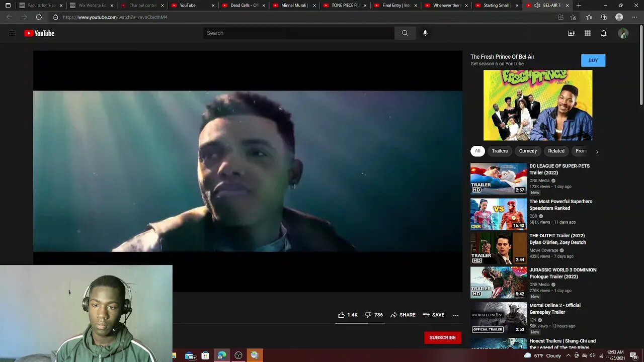644x362 pixels.
Task: Open the Mortal Online 2 video title
Action: coord(555,309)
